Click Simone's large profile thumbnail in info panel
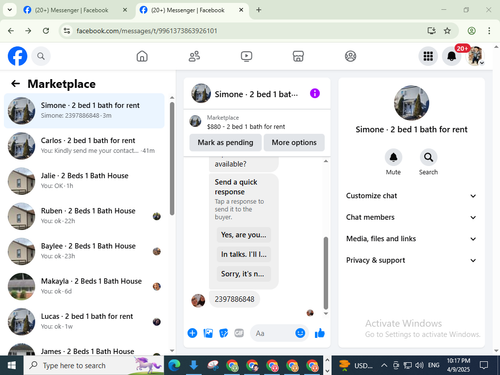The width and height of the screenshot is (500, 375). point(411,103)
